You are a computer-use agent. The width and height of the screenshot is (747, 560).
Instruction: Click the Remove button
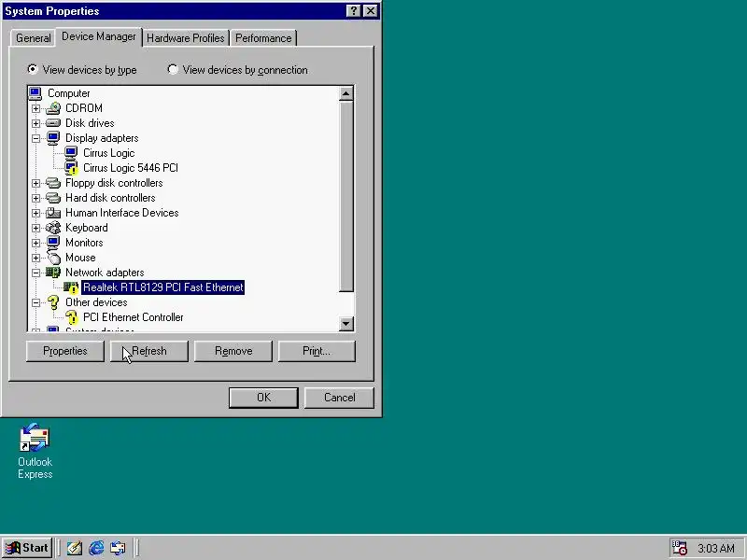coord(233,351)
